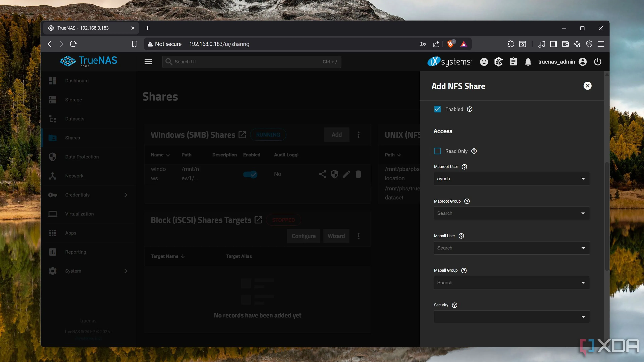
Task: Open SMB shares three-dot menu
Action: pyautogui.click(x=359, y=135)
